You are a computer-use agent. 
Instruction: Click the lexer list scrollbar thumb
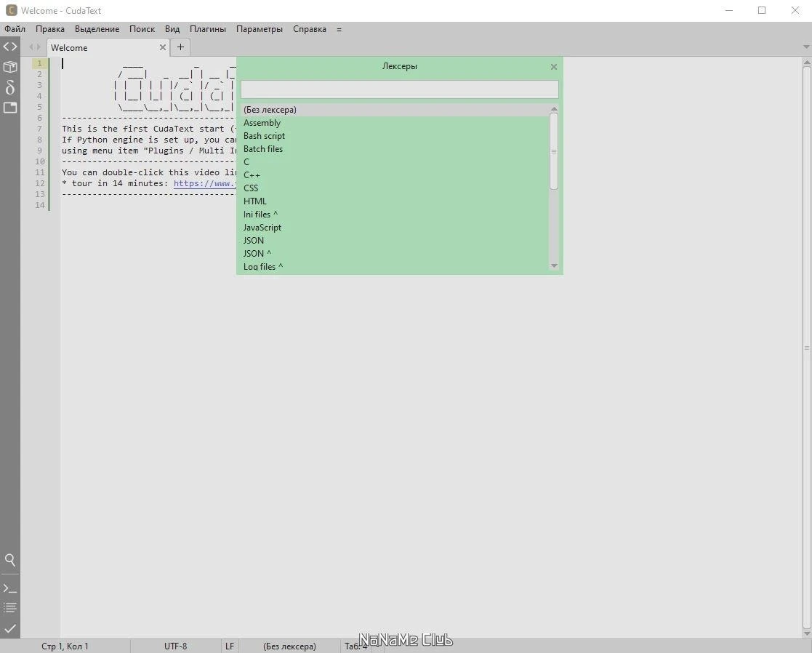click(554, 151)
